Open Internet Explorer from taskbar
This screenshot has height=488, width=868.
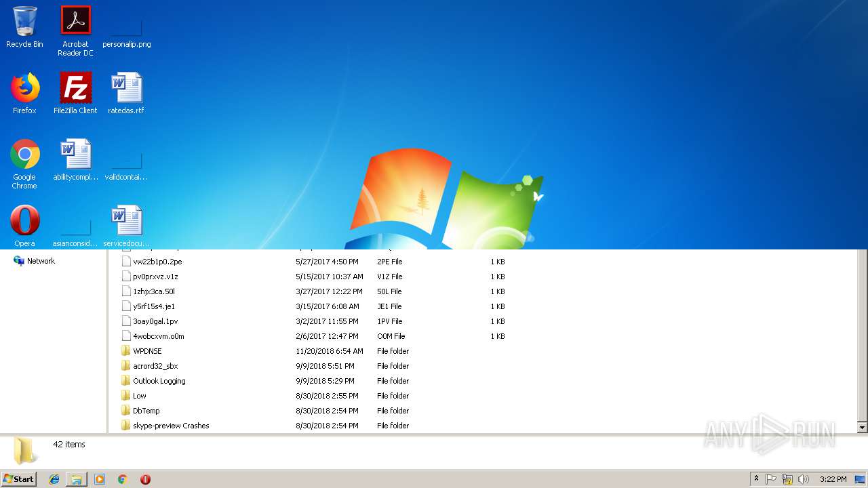54,479
